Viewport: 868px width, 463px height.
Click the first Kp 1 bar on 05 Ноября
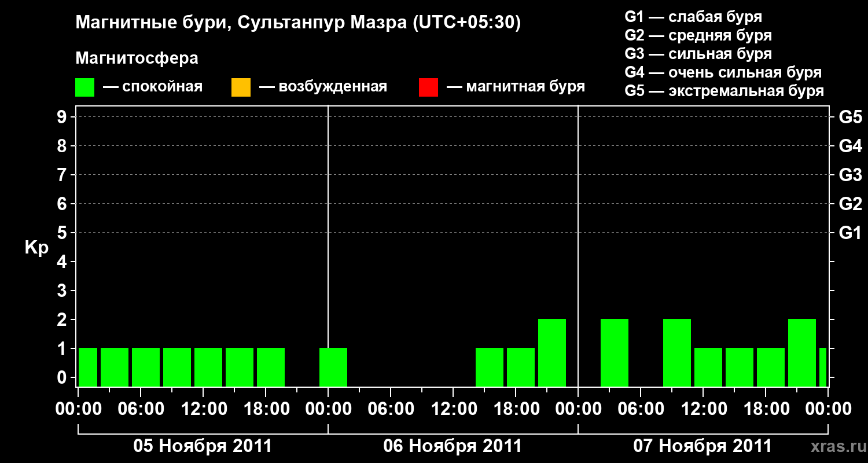(88, 367)
